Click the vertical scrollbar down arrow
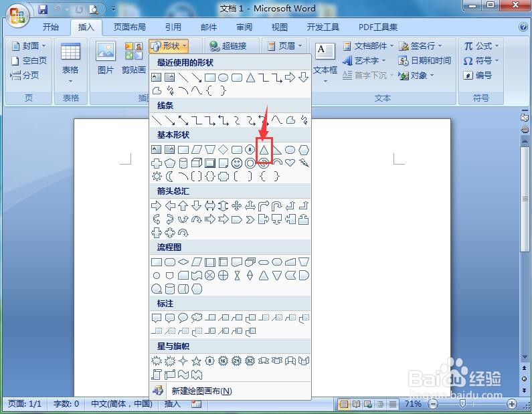Screen dimensions: 532x414 pyautogui.click(x=525, y=357)
